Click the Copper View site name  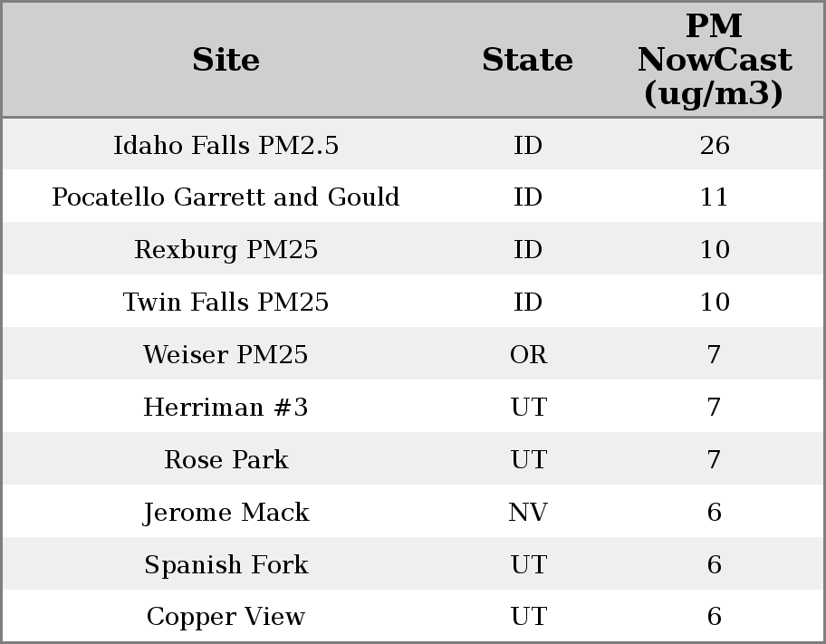click(x=226, y=616)
